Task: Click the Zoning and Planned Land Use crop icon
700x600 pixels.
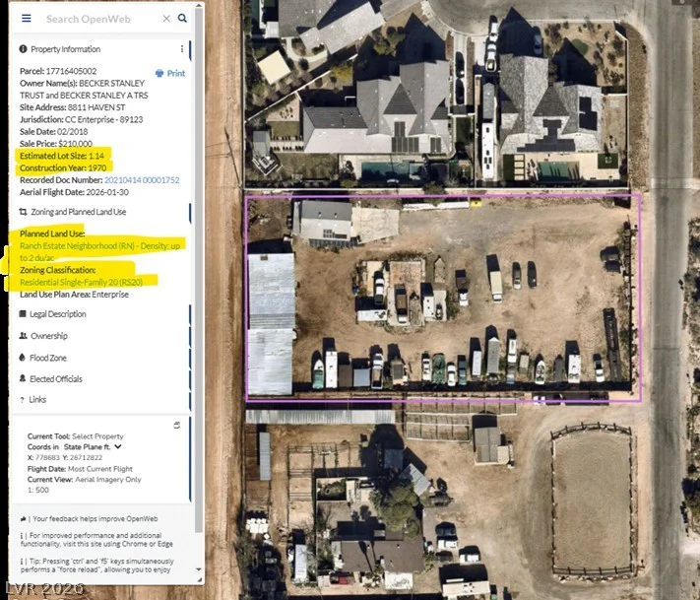Action: 24,212
